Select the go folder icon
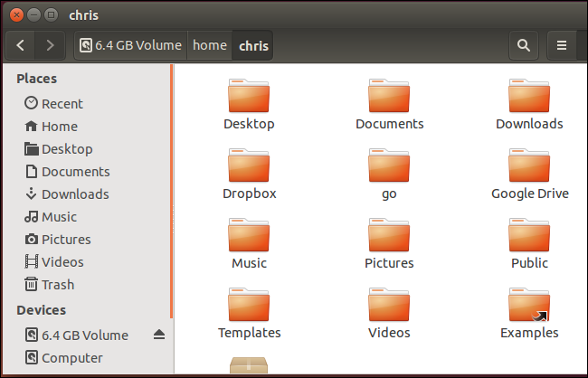This screenshot has height=378, width=588. tap(389, 165)
